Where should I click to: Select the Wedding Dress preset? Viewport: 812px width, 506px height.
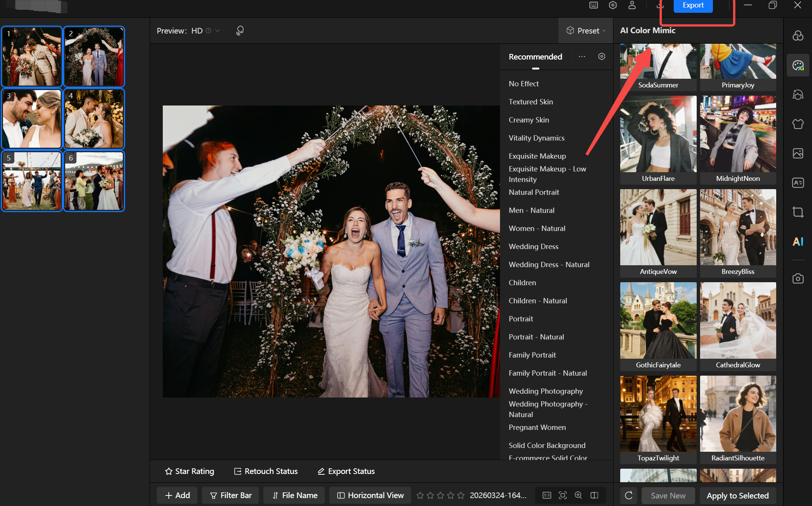tap(533, 246)
